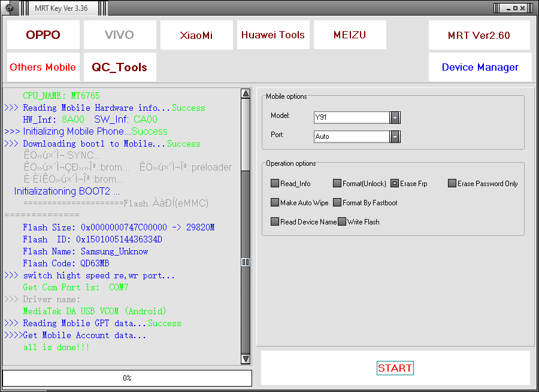
Task: Click 'Flash ID: 0x150100514436334D' line
Action: (x=92, y=239)
